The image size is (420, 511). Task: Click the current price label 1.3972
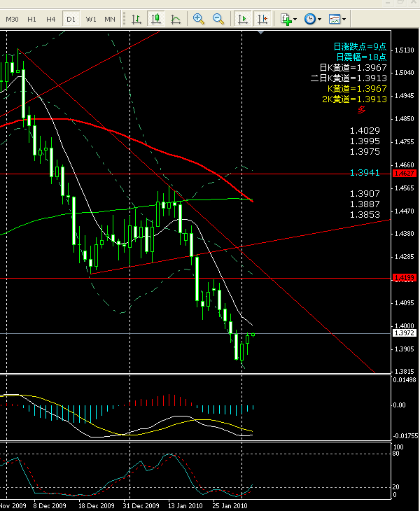(x=405, y=333)
